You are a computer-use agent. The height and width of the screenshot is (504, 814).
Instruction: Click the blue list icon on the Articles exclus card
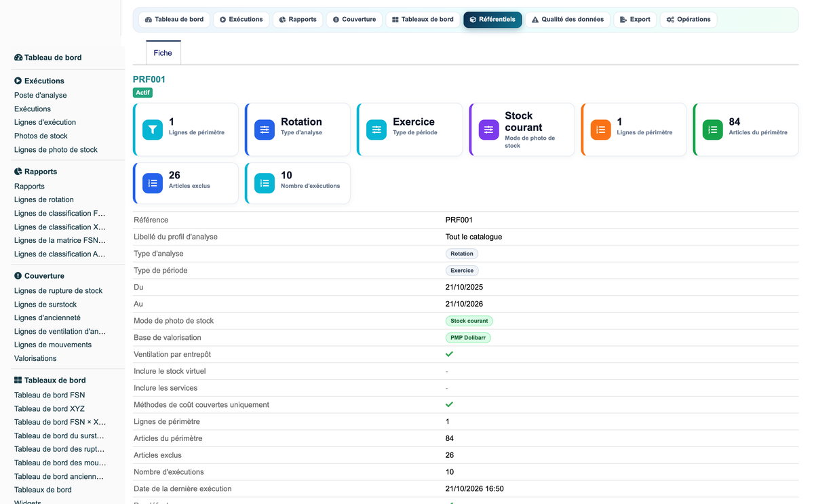point(153,183)
